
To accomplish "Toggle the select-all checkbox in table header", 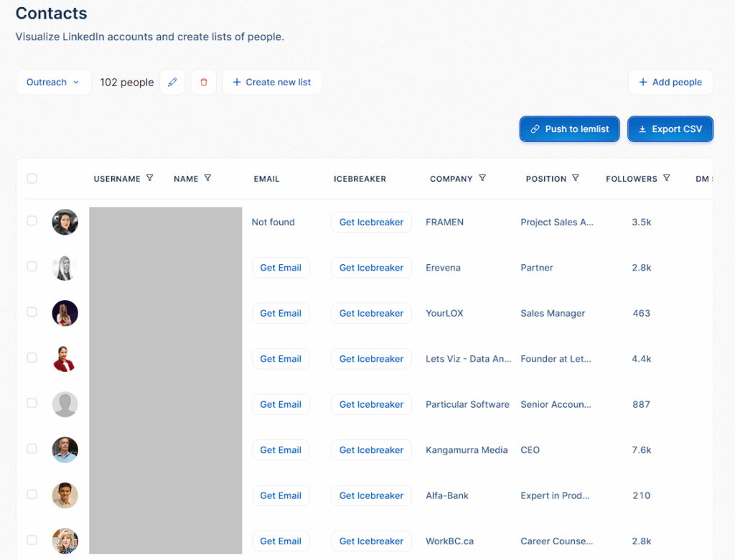I will coord(32,179).
